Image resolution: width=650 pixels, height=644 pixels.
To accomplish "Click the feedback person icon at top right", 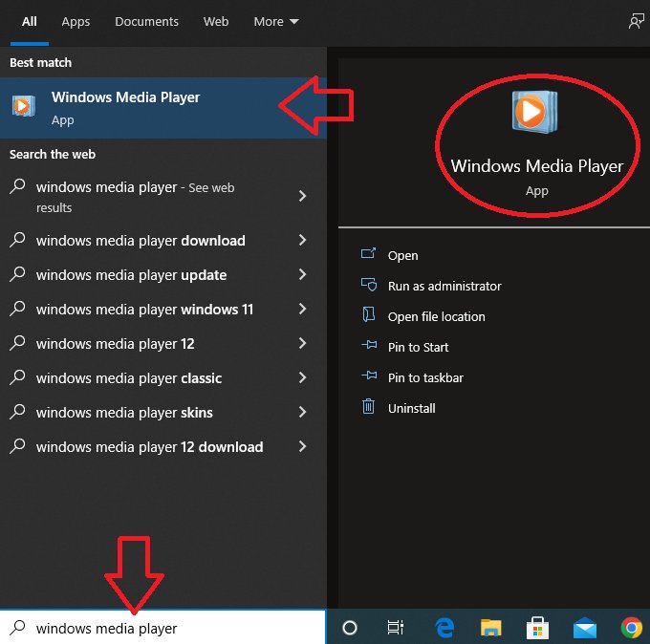I will tap(636, 21).
